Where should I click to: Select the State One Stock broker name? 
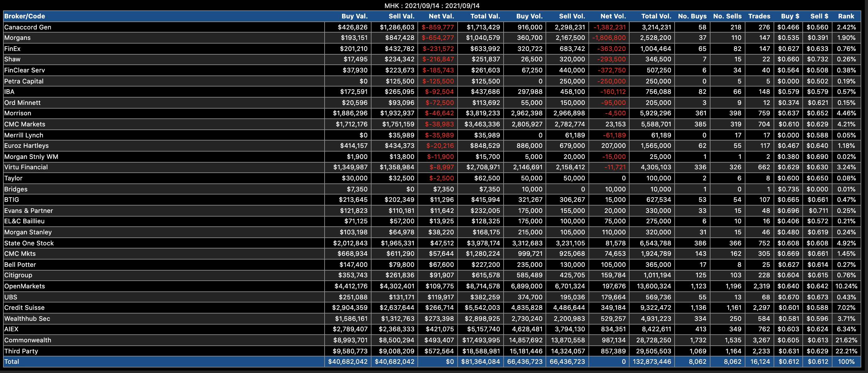[29, 243]
